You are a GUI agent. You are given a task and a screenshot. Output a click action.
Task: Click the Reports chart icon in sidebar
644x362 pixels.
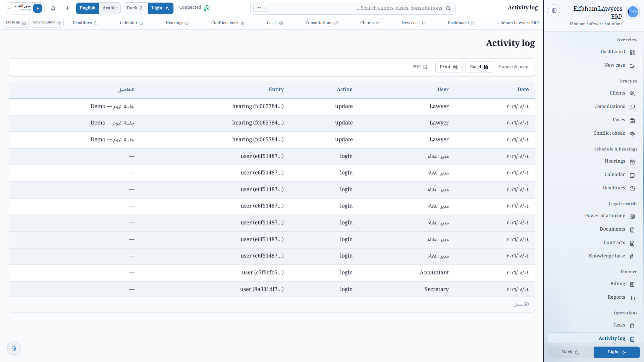tap(632, 298)
